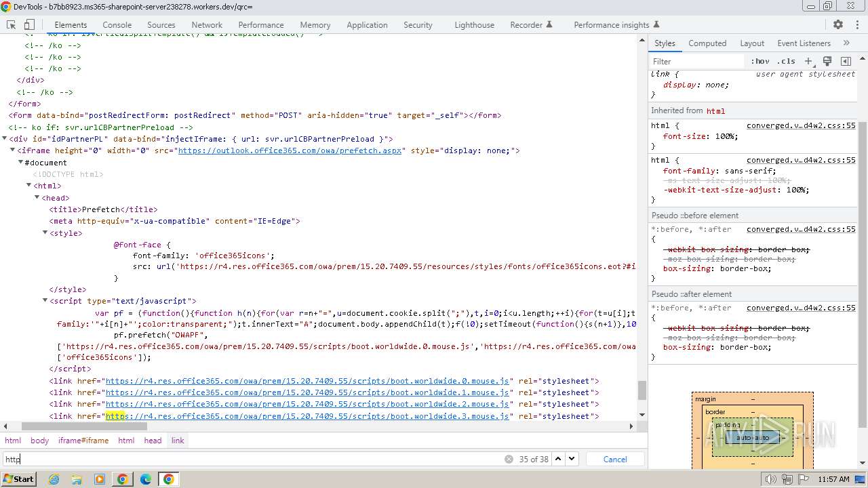
Task: Click the Action Center flag tray icon
Action: [x=803, y=479]
